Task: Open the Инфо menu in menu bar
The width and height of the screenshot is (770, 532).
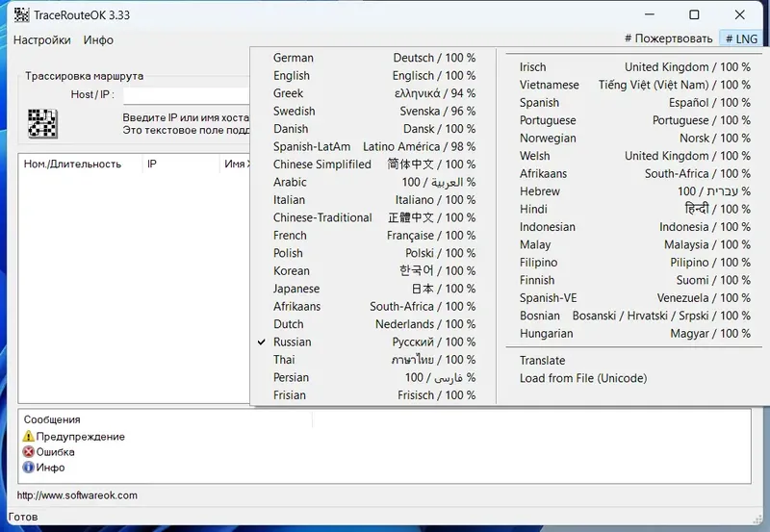Action: (98, 39)
